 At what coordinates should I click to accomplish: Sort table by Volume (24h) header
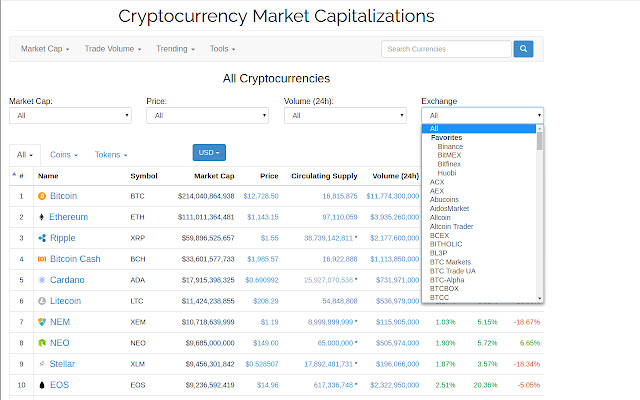click(x=396, y=176)
